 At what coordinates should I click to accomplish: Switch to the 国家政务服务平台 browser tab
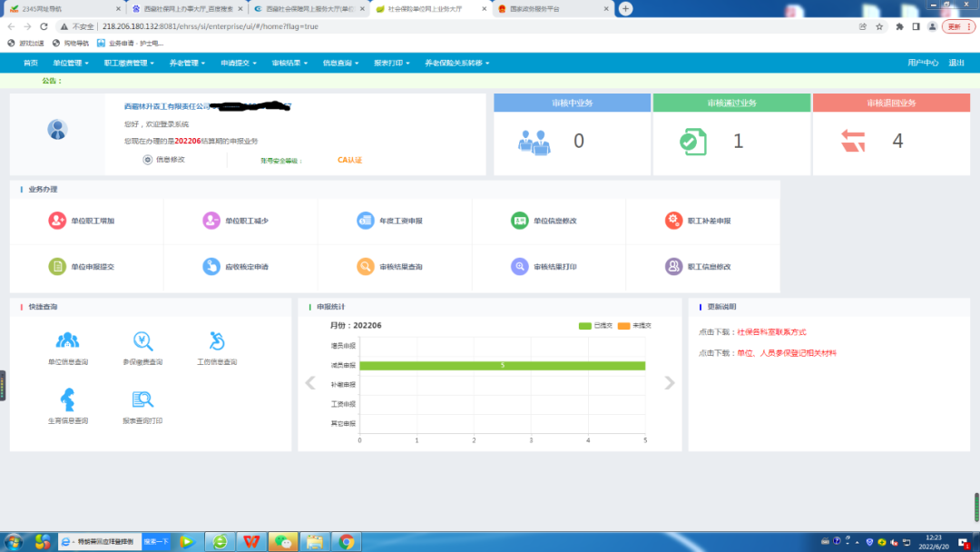(x=553, y=9)
